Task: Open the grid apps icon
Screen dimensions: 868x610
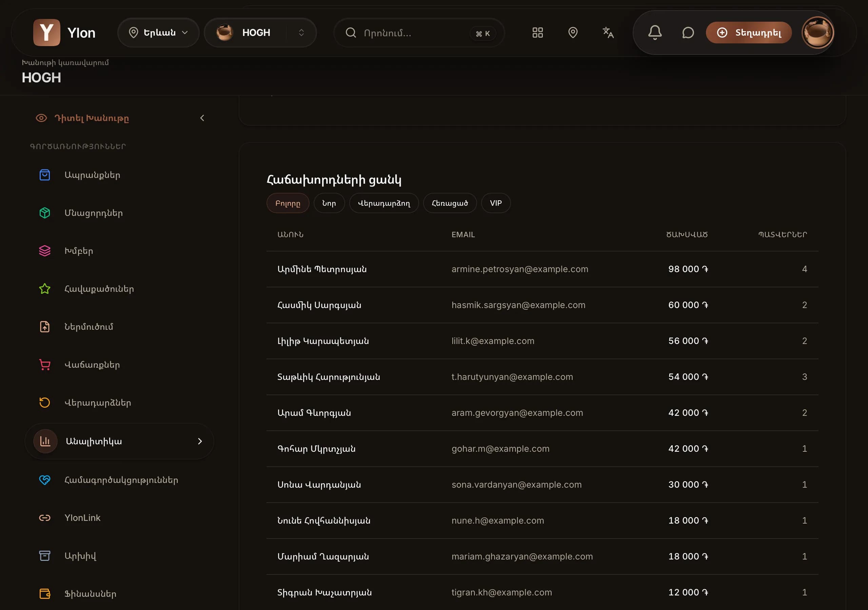Action: 538,33
